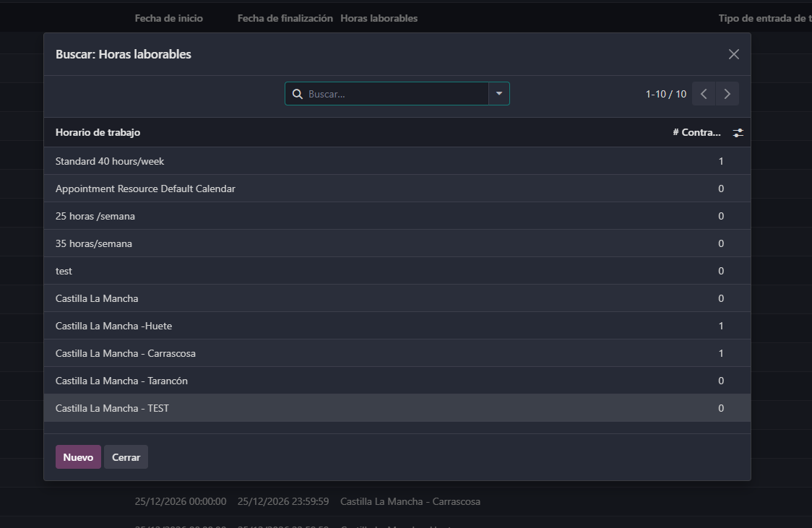Screen dimensions: 812x528
Task: Choose the 35 horas/semana schedule
Action: point(94,243)
